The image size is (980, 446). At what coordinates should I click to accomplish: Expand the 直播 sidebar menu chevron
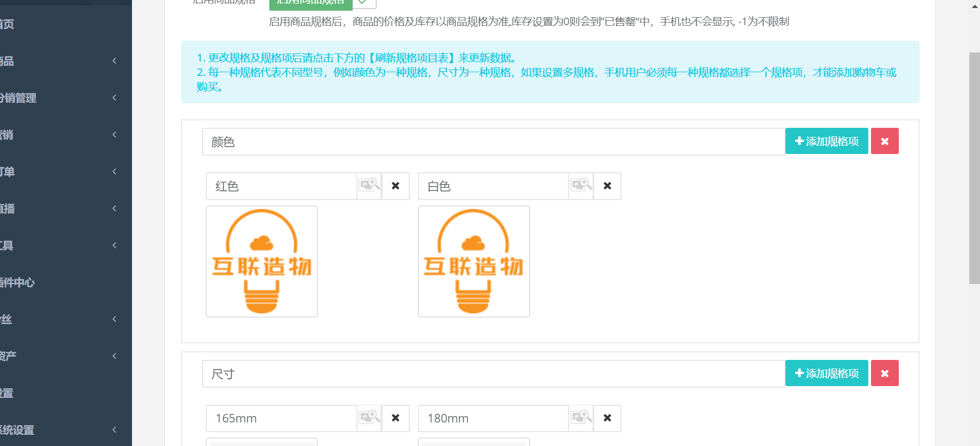114,209
